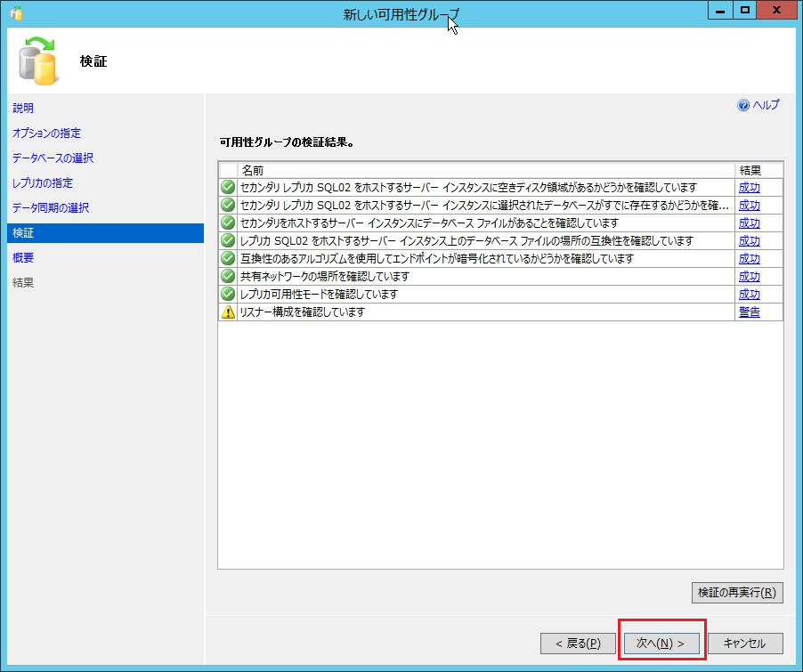Select データベースの選択 step in sidebar
This screenshot has height=672, width=803.
click(53, 158)
